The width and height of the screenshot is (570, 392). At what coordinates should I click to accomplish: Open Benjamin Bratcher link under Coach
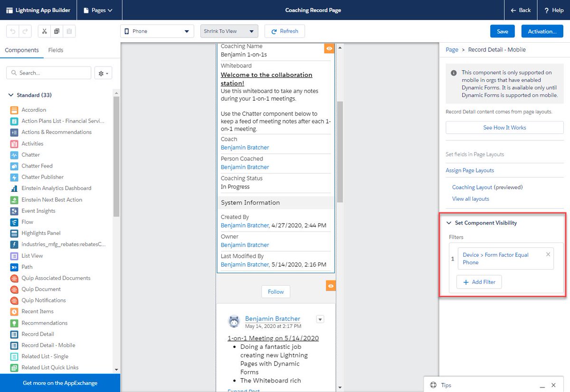pyautogui.click(x=245, y=148)
